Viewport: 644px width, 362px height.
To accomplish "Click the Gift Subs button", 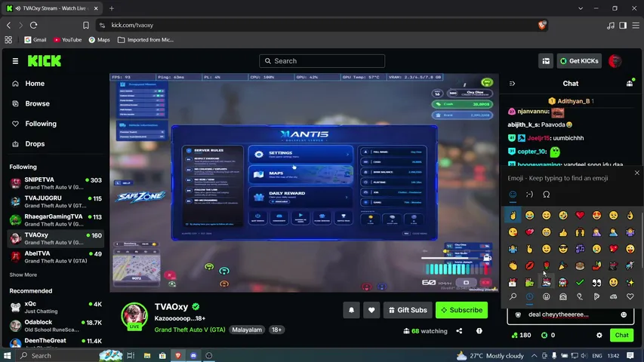I will click(408, 310).
